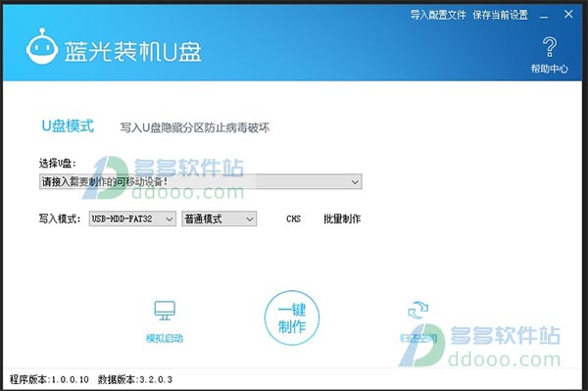
Task: Open the help center question mark icon
Action: click(550, 47)
